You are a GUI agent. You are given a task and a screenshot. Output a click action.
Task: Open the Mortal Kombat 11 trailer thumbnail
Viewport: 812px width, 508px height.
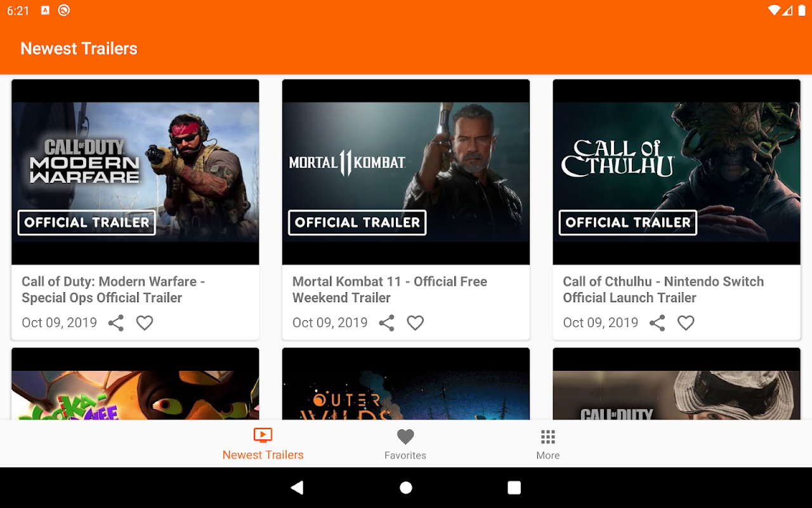[406, 172]
